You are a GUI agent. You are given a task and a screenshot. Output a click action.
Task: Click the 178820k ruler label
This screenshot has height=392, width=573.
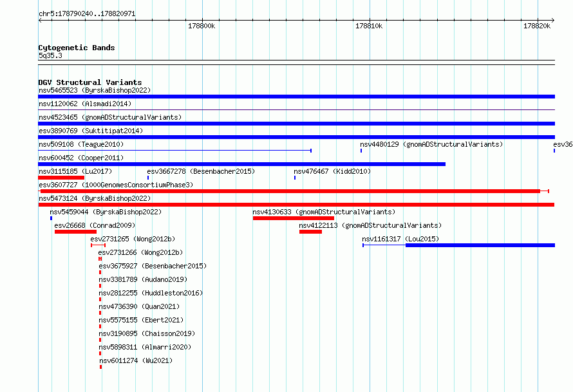[537, 26]
